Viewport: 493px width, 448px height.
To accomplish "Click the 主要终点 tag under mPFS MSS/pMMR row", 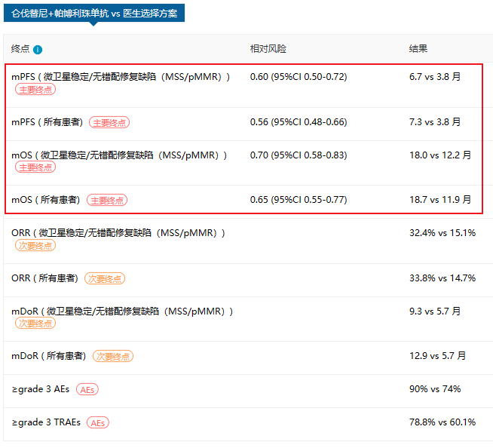I will pos(35,89).
